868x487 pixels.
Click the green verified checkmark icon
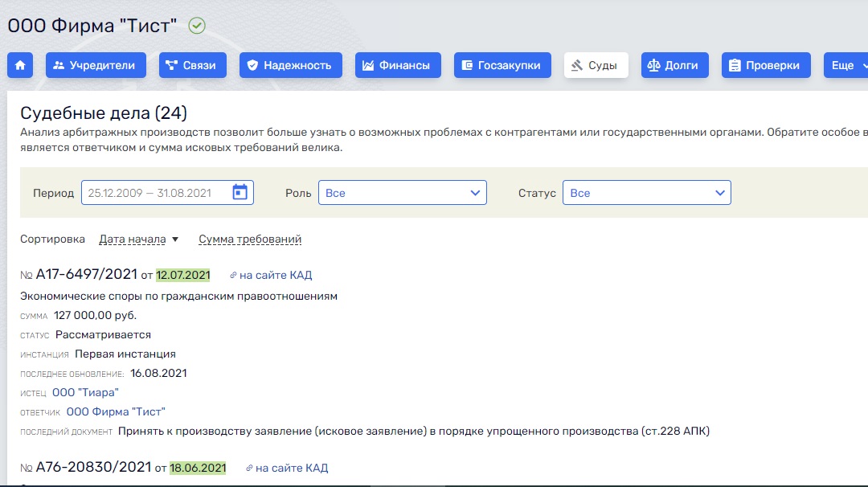pyautogui.click(x=197, y=26)
